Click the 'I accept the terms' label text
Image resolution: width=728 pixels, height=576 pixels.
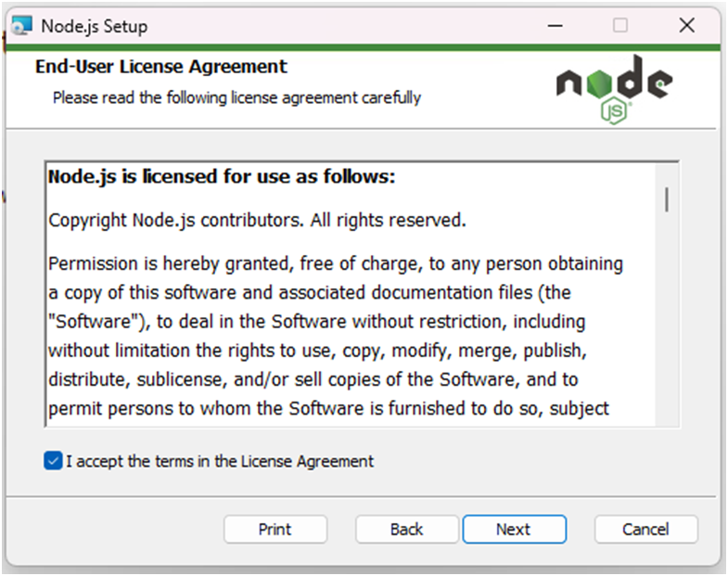click(220, 461)
